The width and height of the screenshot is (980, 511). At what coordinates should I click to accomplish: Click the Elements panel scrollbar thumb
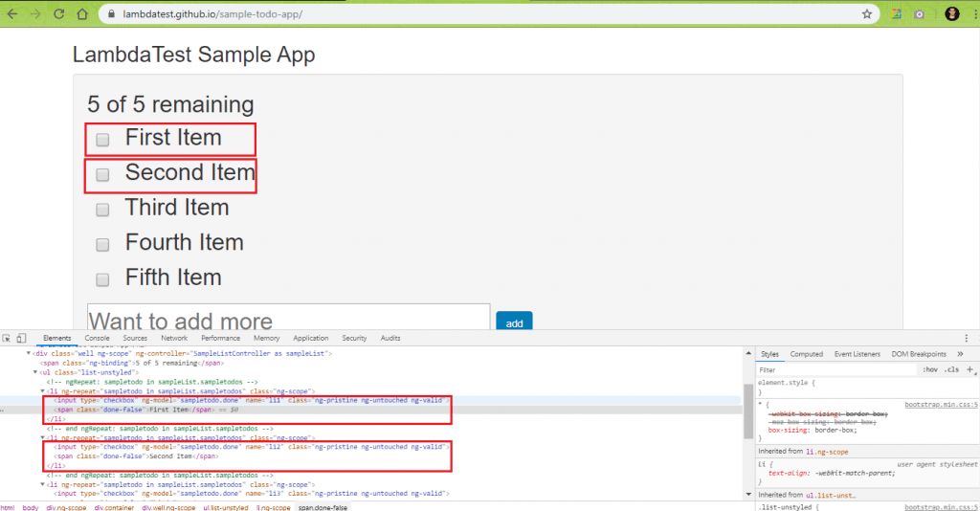pos(748,411)
